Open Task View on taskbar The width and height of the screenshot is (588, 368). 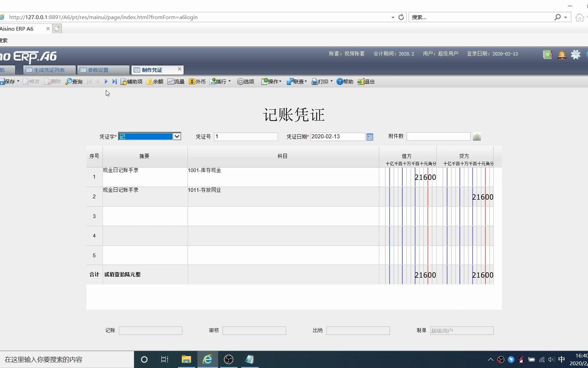(x=165, y=359)
